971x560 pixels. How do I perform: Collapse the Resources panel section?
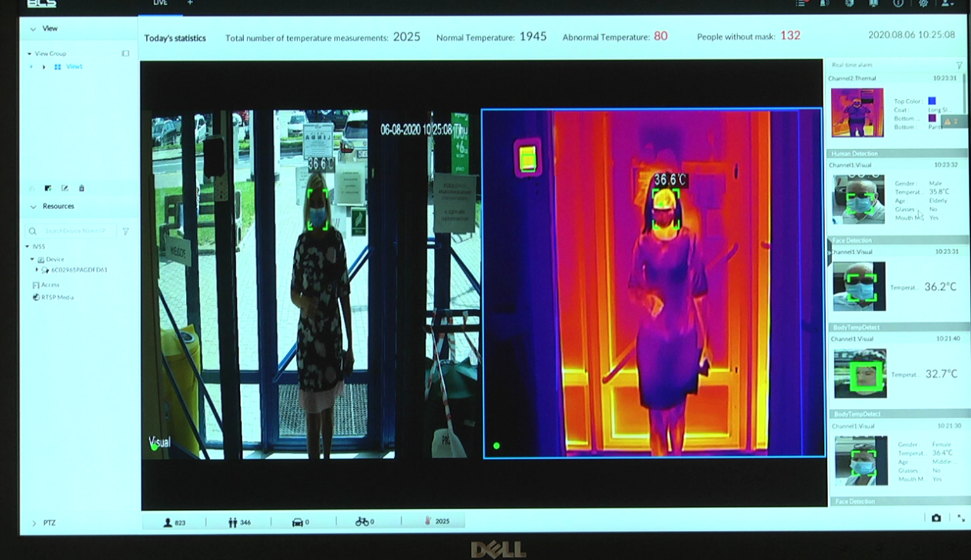pos(33,207)
